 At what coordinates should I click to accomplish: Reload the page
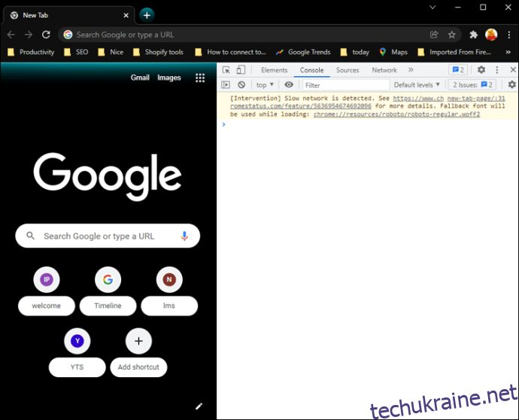tap(46, 35)
